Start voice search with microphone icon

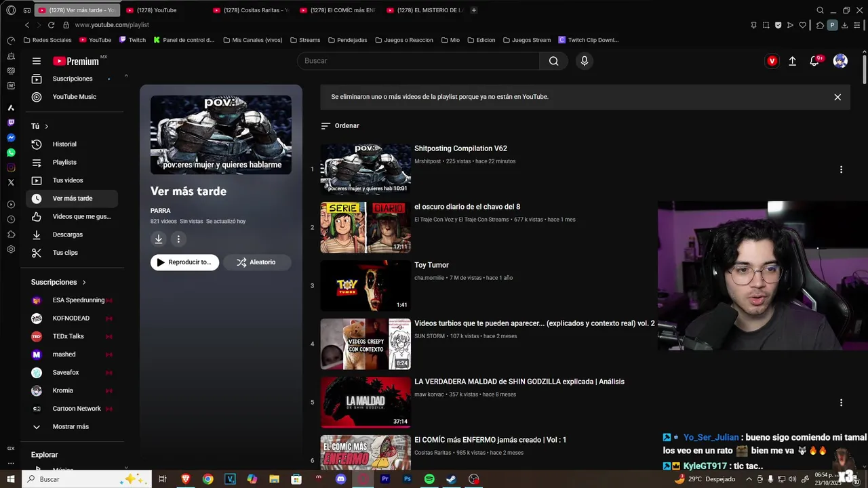pyautogui.click(x=585, y=61)
